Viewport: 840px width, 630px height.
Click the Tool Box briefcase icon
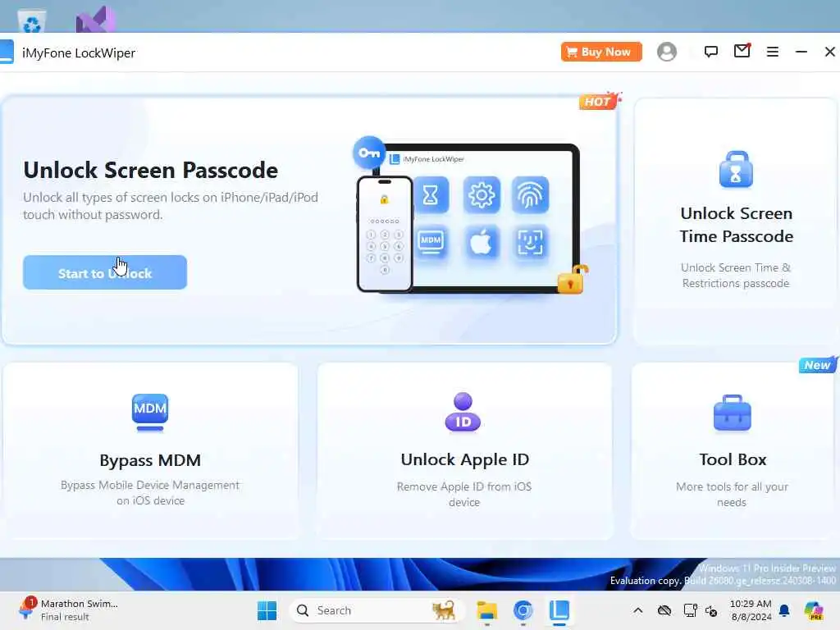(x=733, y=413)
